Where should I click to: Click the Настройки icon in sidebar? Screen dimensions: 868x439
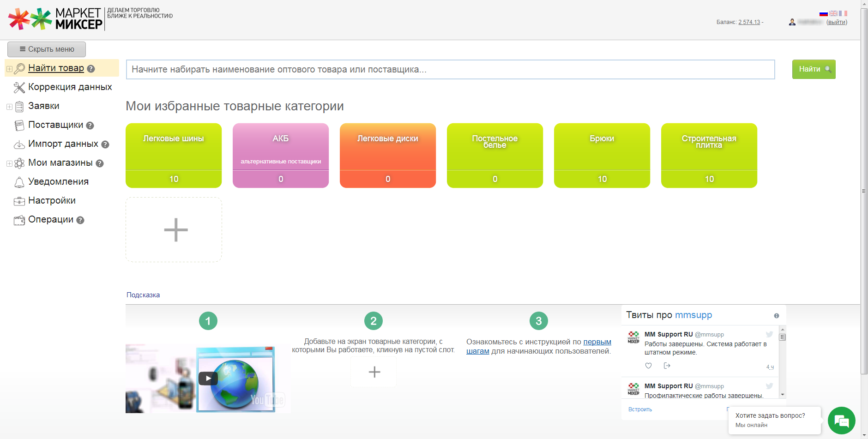click(19, 201)
